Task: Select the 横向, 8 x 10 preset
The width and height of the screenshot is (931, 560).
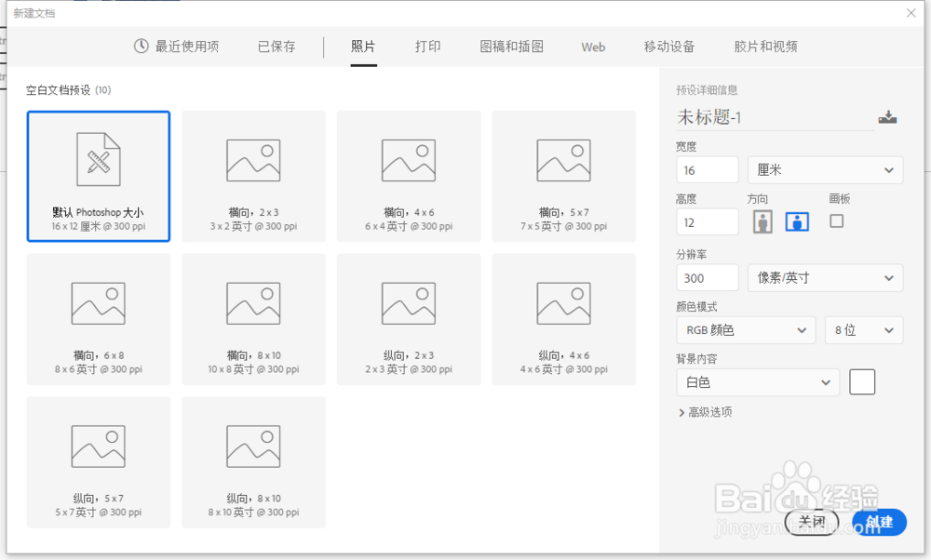Action: tap(253, 319)
